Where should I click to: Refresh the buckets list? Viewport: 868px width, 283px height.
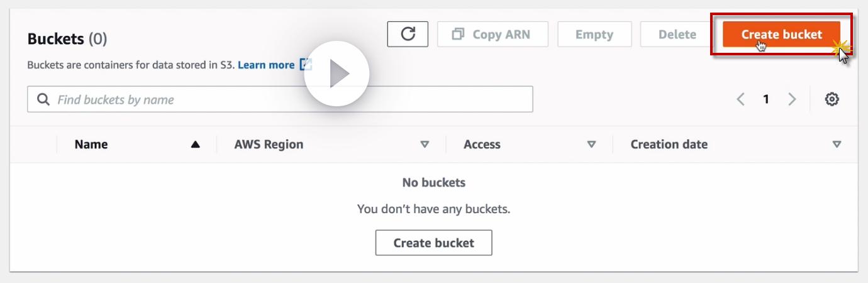tap(408, 34)
